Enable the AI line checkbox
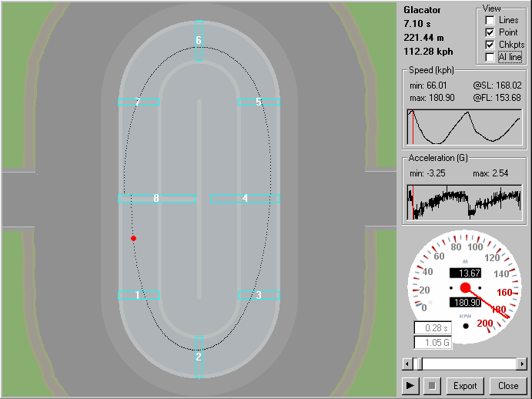This screenshot has width=532, height=399. point(490,57)
